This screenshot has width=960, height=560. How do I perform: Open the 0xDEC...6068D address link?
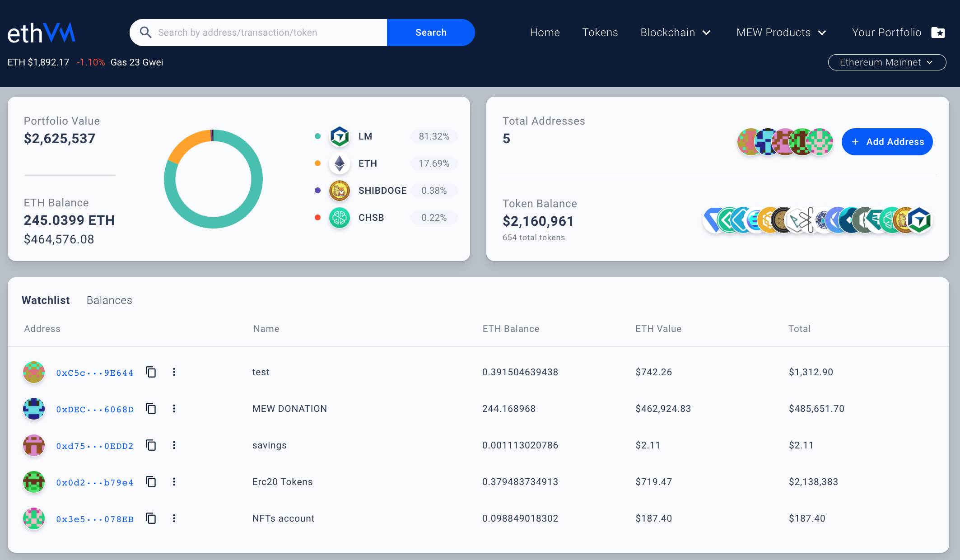(95, 409)
